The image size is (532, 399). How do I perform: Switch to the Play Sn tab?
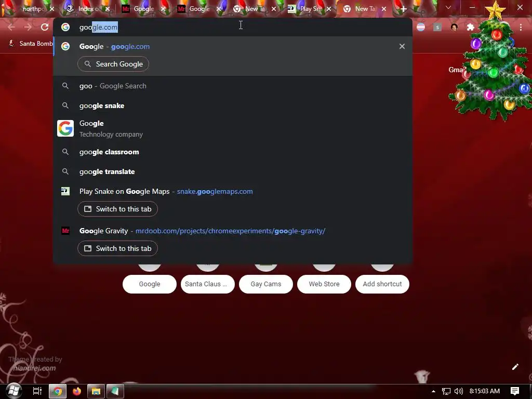click(x=310, y=9)
